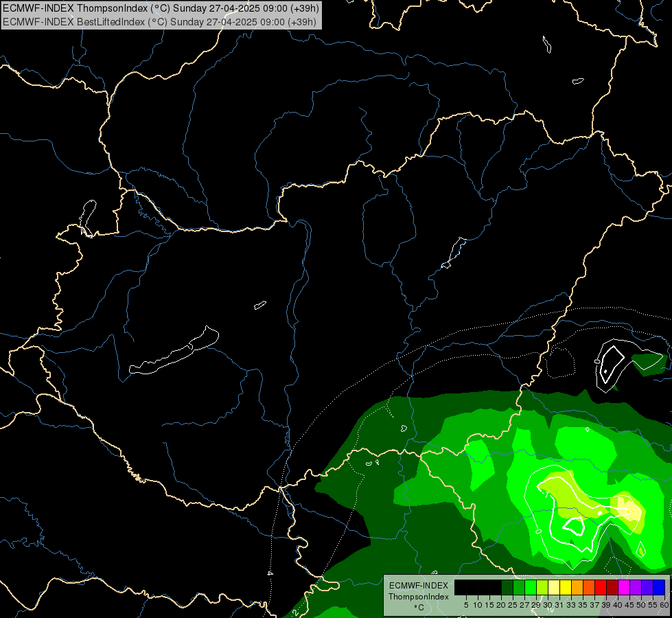Click the legend's ECMWF-INDEX label
Screen dimensions: 672x618
[x=419, y=586]
